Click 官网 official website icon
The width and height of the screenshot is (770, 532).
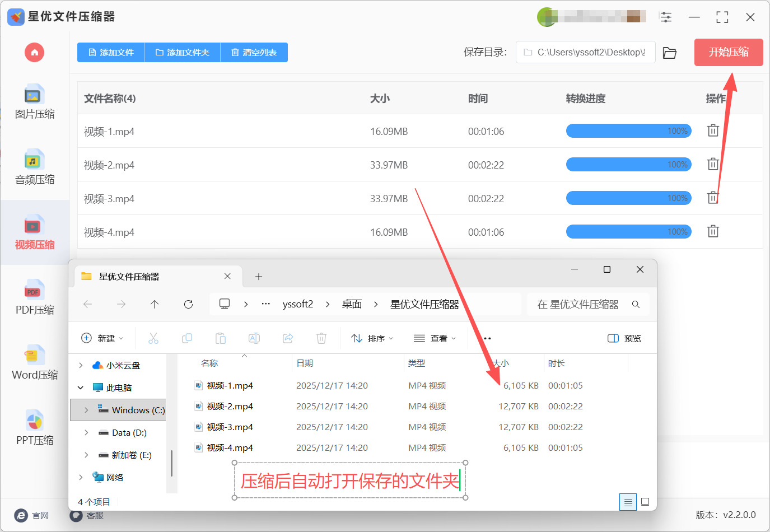(x=21, y=516)
